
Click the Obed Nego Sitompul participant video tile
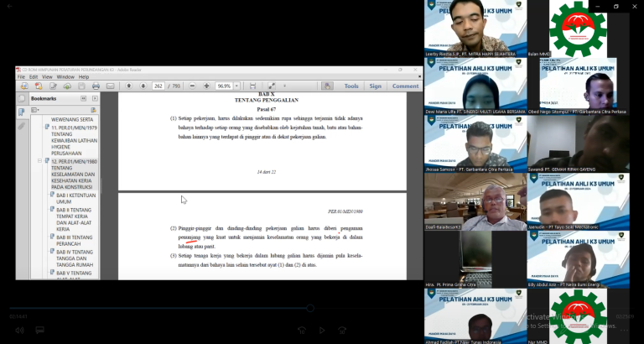[579, 86]
